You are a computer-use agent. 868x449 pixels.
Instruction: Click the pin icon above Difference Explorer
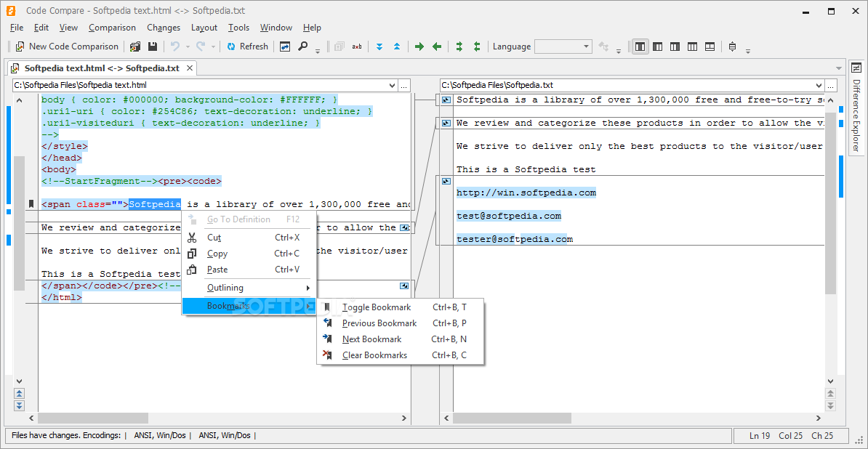[856, 68]
